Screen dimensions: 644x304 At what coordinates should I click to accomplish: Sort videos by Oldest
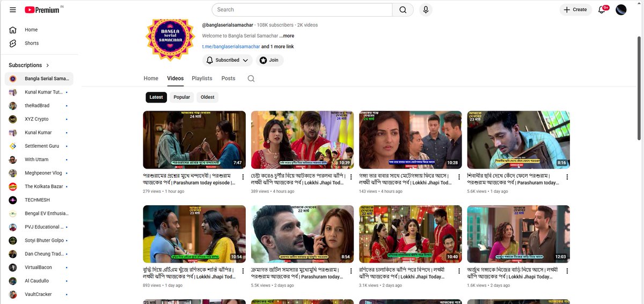[208, 97]
